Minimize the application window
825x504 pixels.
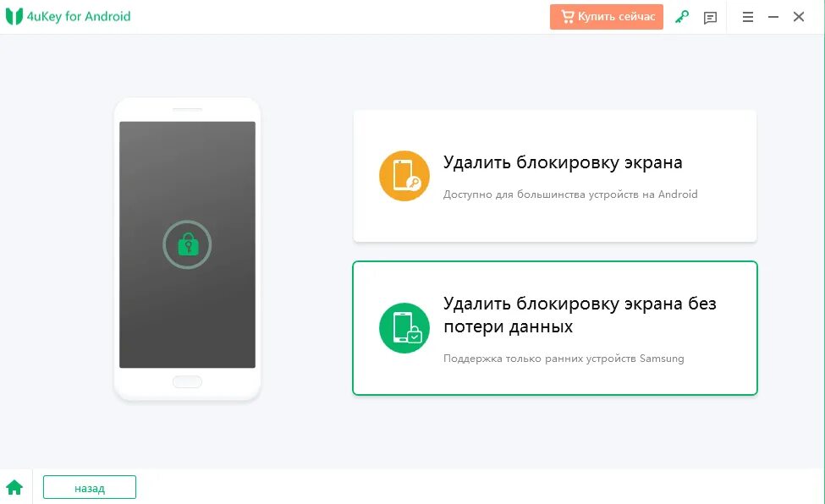[x=773, y=17]
